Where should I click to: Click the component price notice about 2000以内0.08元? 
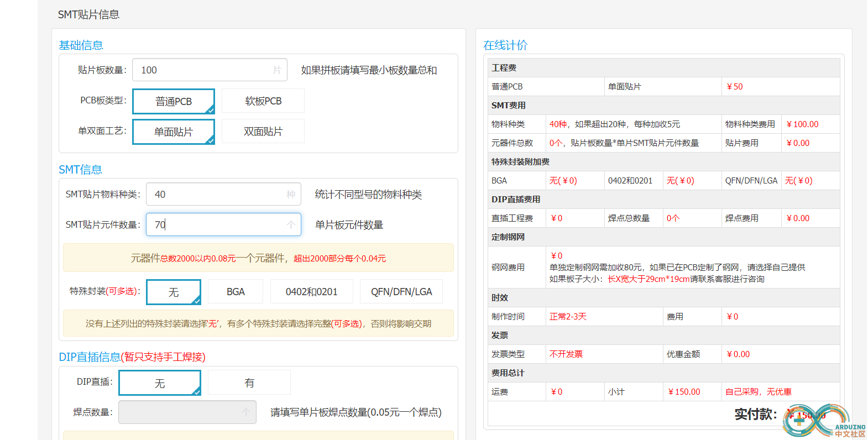click(x=258, y=258)
